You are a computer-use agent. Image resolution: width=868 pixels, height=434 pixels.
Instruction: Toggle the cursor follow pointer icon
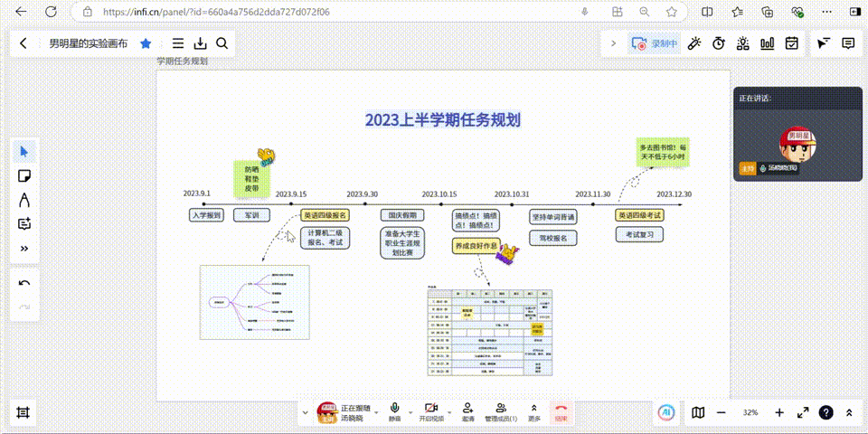point(825,43)
